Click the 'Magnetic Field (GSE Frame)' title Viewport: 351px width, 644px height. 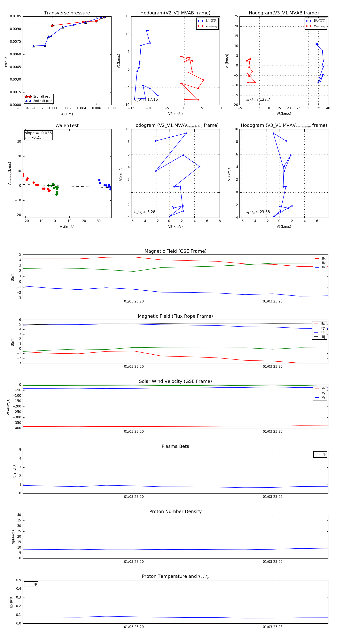(x=175, y=251)
